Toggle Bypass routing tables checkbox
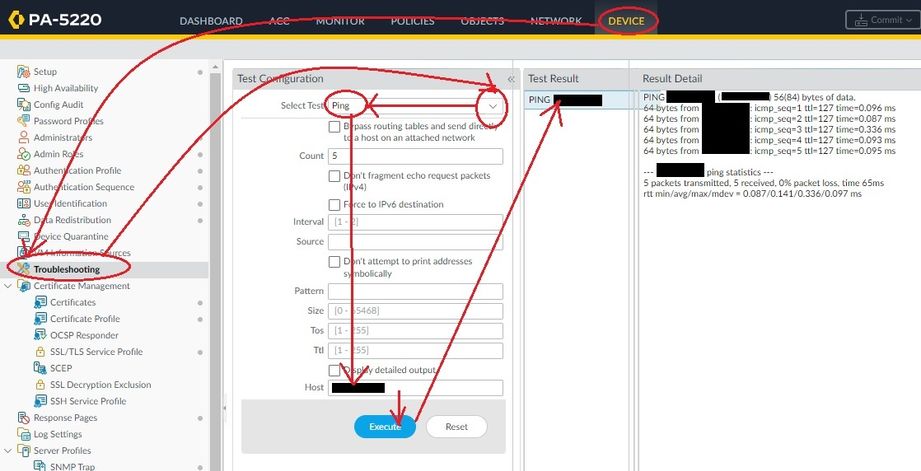 click(x=334, y=127)
